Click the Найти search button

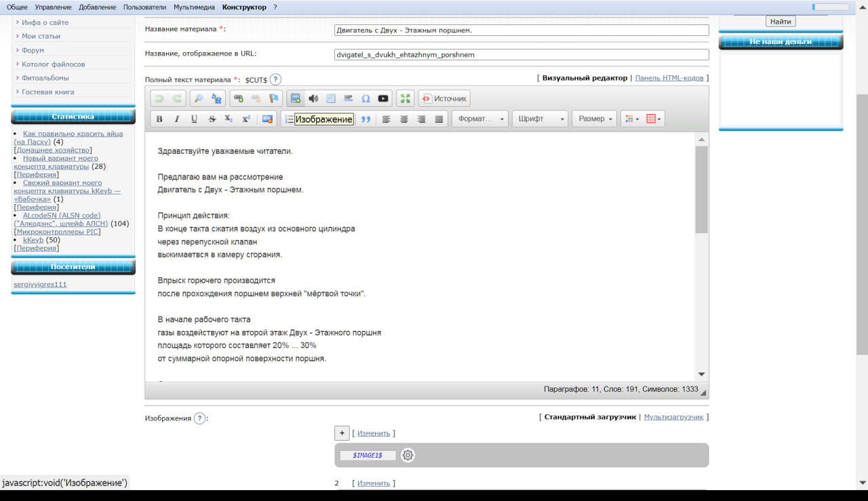point(781,22)
